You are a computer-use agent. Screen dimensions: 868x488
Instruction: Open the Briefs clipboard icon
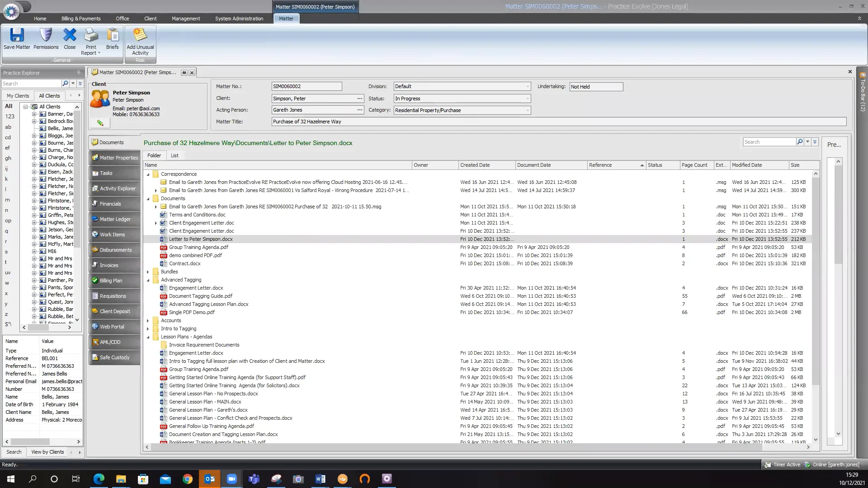pos(113,35)
